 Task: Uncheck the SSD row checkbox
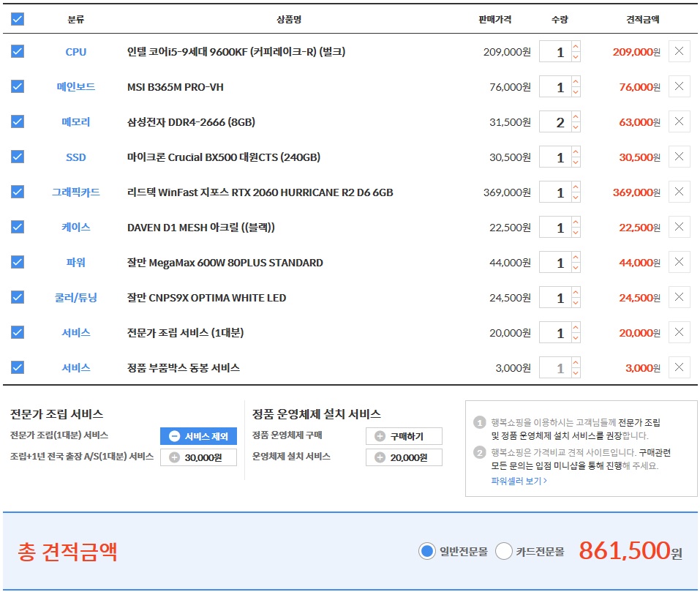tap(18, 157)
